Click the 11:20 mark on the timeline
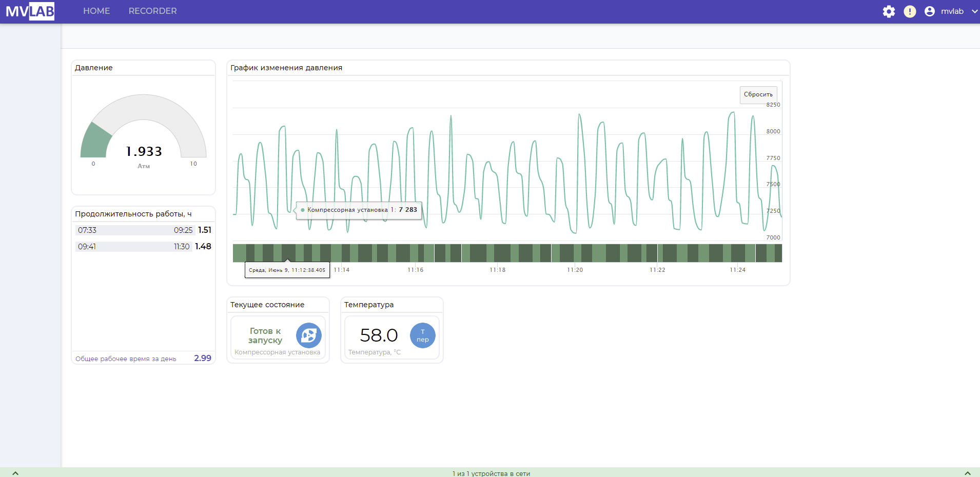 tap(575, 270)
